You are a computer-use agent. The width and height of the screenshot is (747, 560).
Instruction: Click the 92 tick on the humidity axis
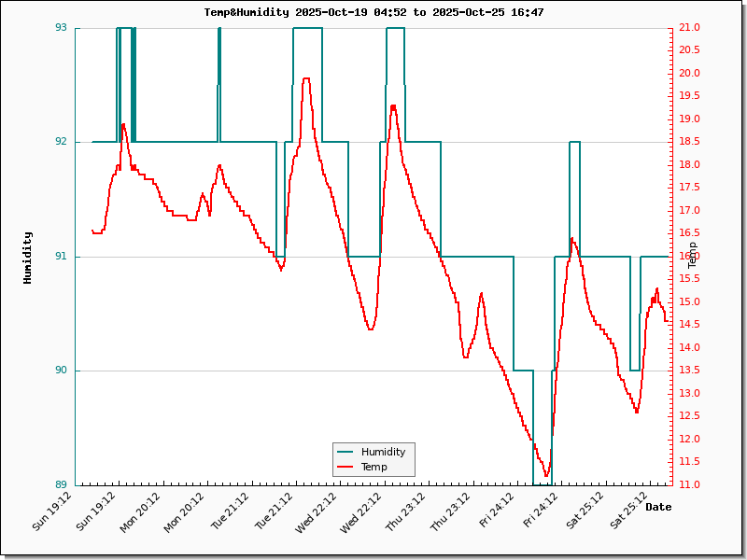(61, 142)
